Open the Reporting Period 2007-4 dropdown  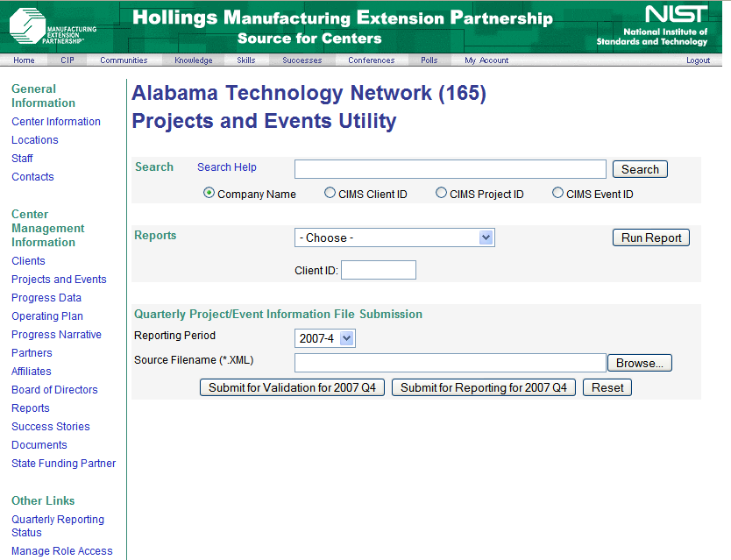pyautogui.click(x=325, y=338)
